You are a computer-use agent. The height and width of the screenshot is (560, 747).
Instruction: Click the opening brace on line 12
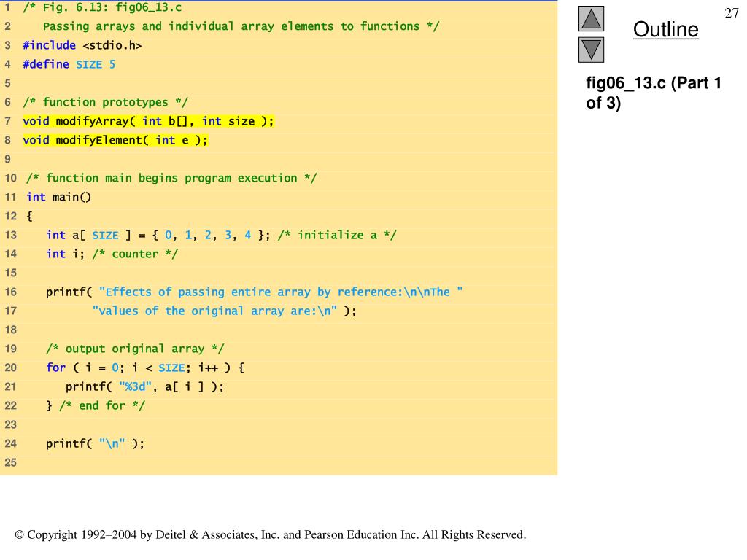(29, 216)
